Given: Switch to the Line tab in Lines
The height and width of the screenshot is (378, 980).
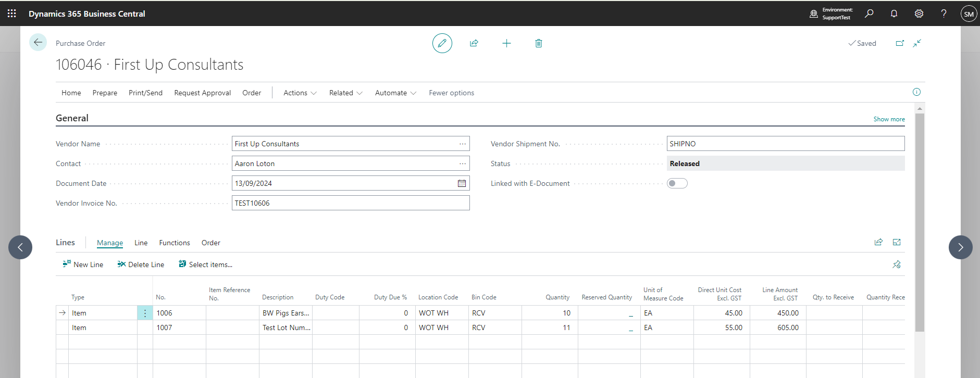Looking at the screenshot, I should 141,243.
